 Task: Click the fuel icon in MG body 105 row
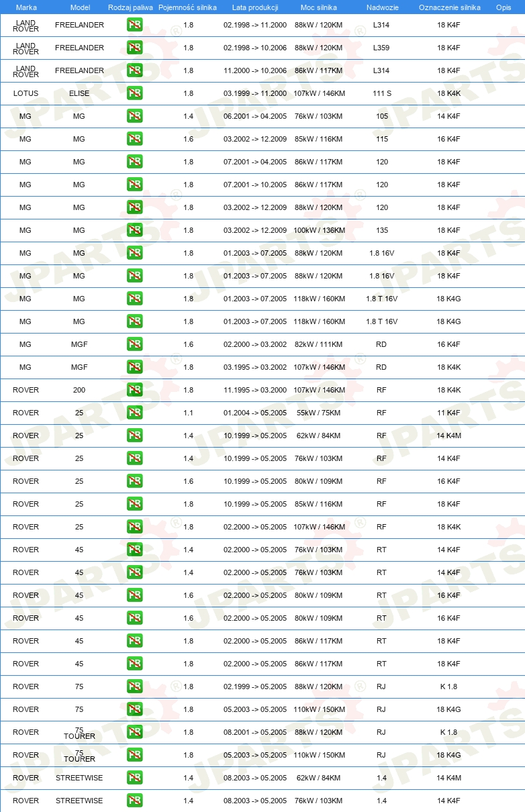point(134,116)
